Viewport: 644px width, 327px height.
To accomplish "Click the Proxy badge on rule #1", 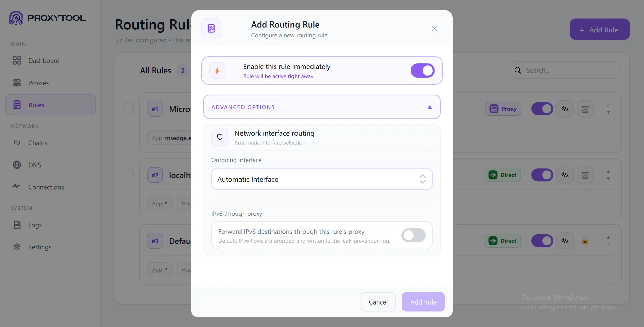I will coord(503,109).
